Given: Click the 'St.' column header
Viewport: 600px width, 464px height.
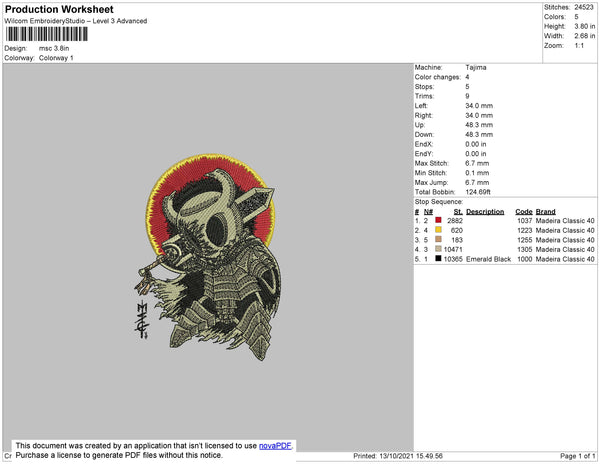Looking at the screenshot, I should 458,212.
